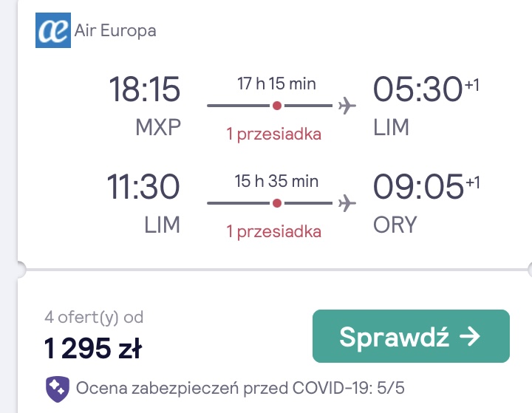Screen dimensions: 532x413
Task: Click the return flight airplane icon
Action: 347,203
